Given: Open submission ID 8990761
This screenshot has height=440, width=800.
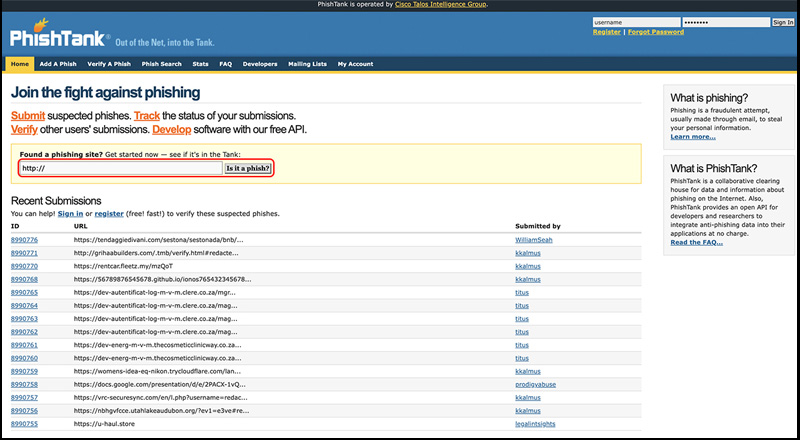Looking at the screenshot, I should (24, 345).
